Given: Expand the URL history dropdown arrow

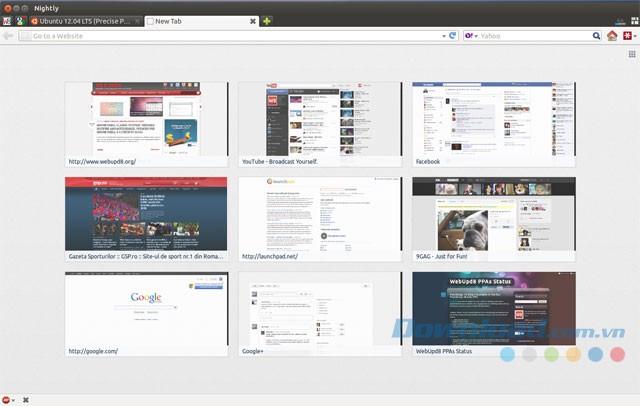Looking at the screenshot, I should pyautogui.click(x=443, y=36).
